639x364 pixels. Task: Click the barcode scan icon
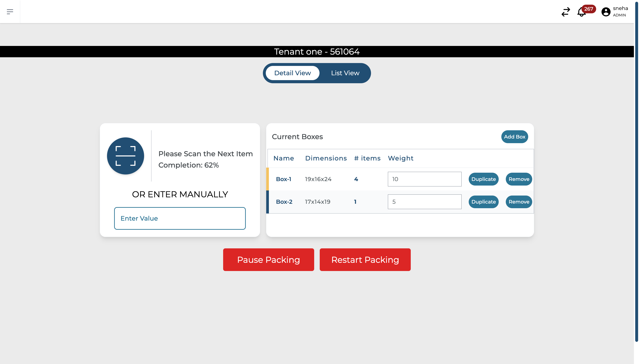pos(125,156)
